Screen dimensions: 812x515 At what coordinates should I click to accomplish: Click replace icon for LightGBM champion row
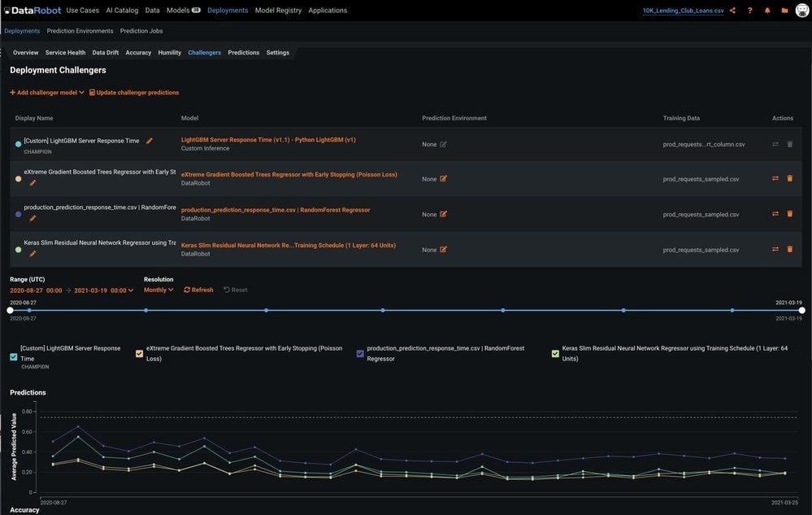[x=775, y=144]
